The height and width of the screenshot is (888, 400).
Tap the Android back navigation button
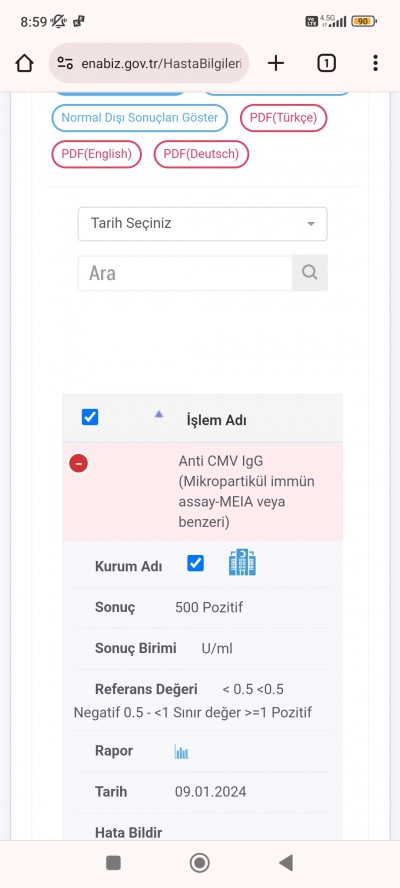click(x=286, y=863)
